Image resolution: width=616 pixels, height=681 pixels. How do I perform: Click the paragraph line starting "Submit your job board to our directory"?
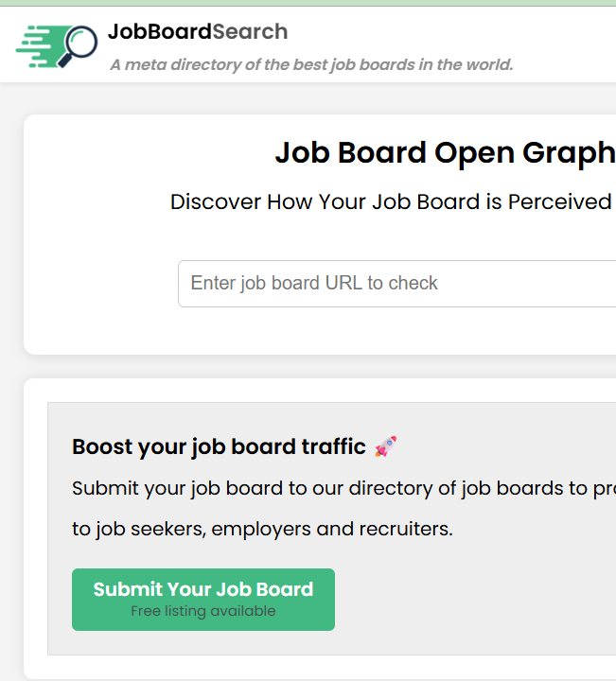343,488
